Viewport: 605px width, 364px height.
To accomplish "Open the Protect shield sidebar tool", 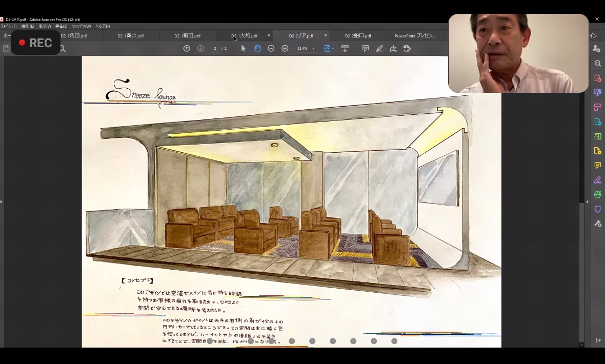I will [597, 209].
